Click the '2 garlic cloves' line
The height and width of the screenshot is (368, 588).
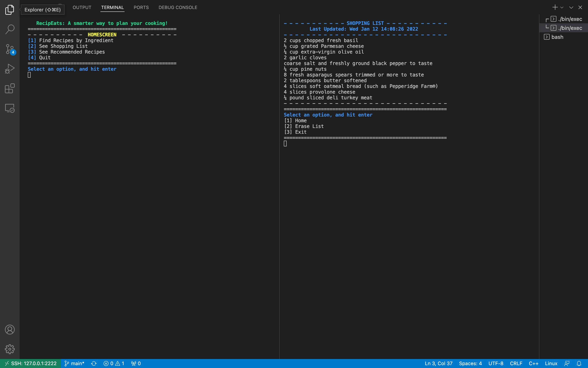click(x=305, y=58)
